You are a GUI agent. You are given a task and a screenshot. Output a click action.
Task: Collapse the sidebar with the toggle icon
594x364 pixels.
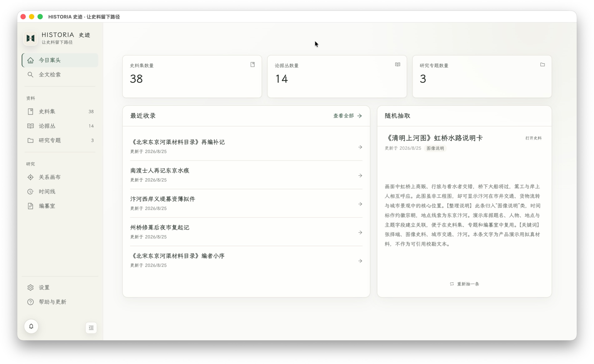pos(91,328)
